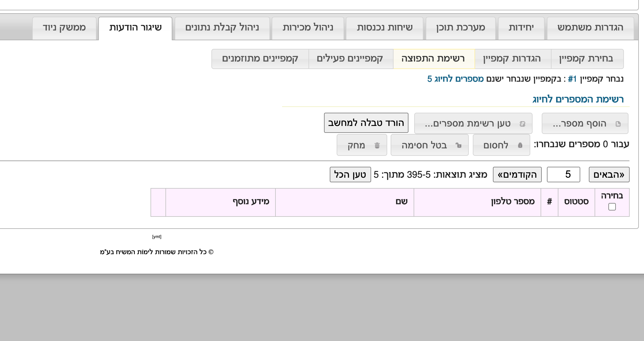Click the load-list icon on the טען רשימת מספרים button
This screenshot has height=341, width=644.
(x=522, y=124)
